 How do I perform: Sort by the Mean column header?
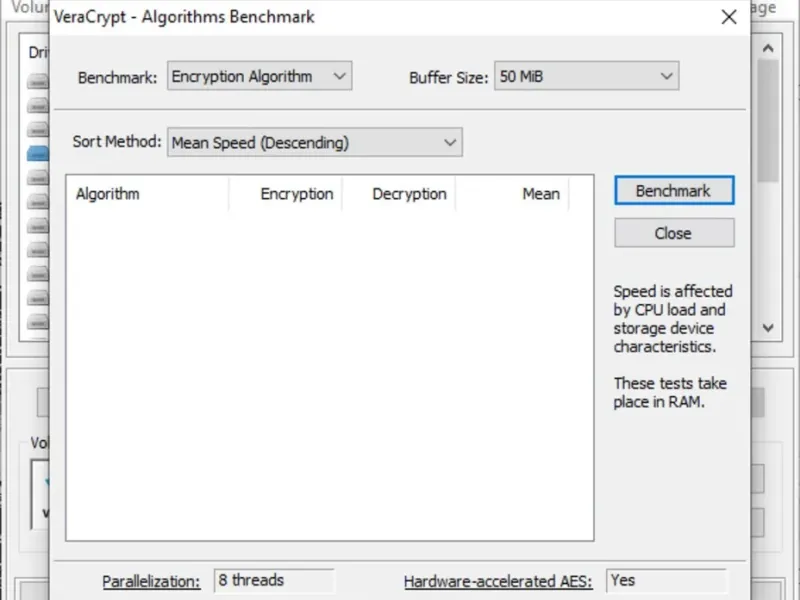pyautogui.click(x=512, y=194)
